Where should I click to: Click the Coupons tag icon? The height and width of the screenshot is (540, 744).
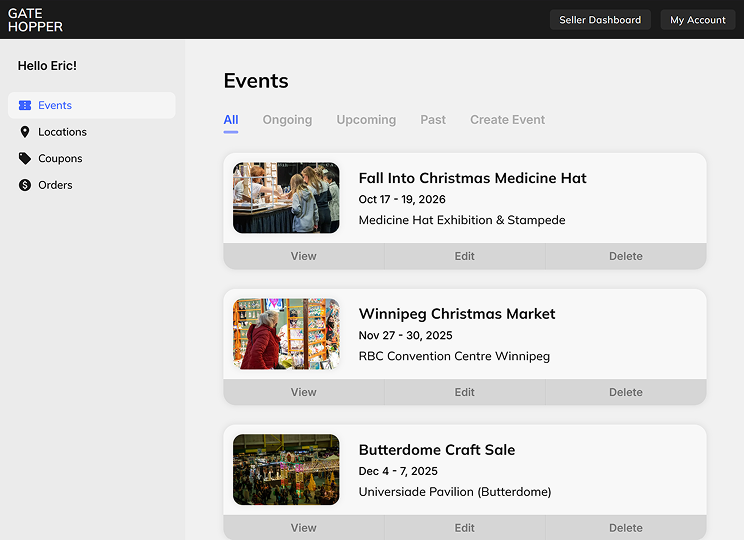tap(25, 158)
